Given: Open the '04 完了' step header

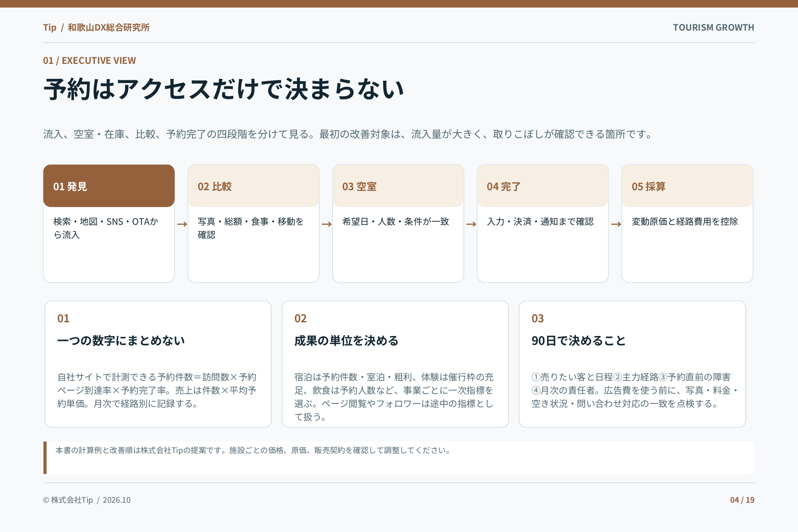Looking at the screenshot, I should click(x=542, y=186).
